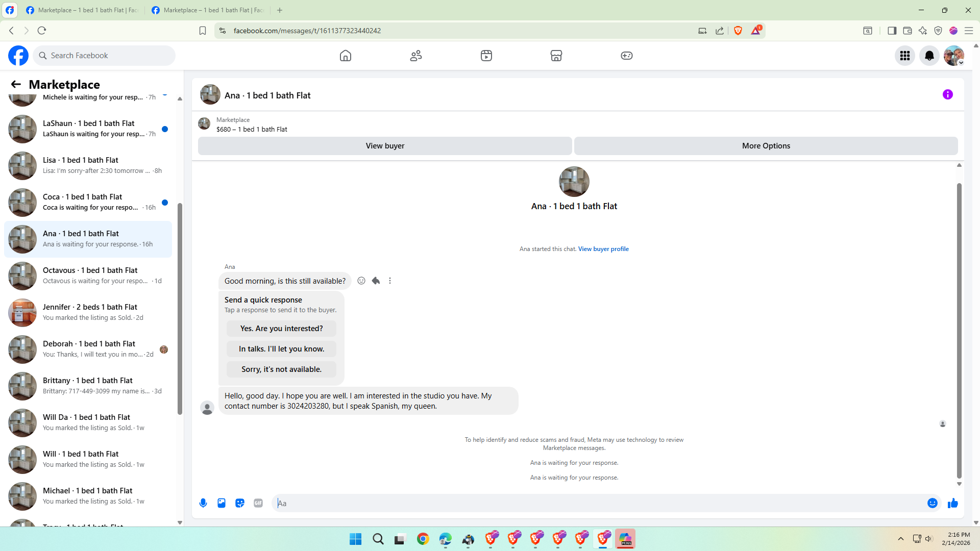Send quick reply "Yes. Are you interested?"
Image resolution: width=980 pixels, height=551 pixels.
point(281,329)
